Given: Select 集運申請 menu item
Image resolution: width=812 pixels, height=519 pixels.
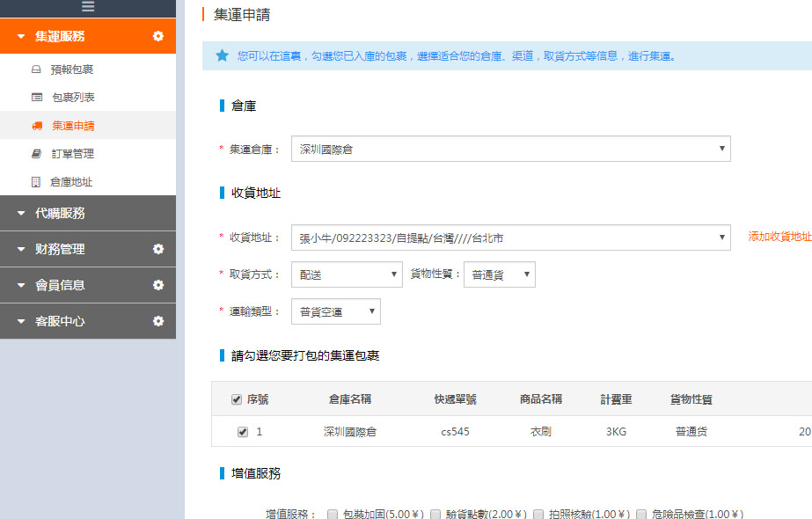Looking at the screenshot, I should pyautogui.click(x=88, y=125).
